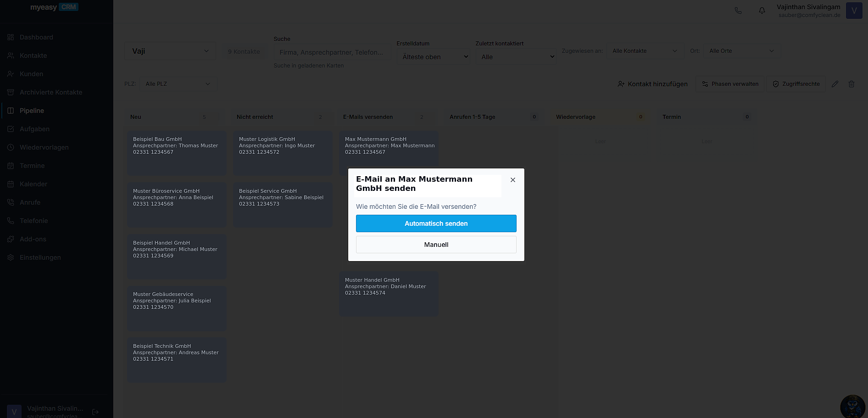Click the user avatar V in header
This screenshot has width=868, height=418.
click(854, 11)
